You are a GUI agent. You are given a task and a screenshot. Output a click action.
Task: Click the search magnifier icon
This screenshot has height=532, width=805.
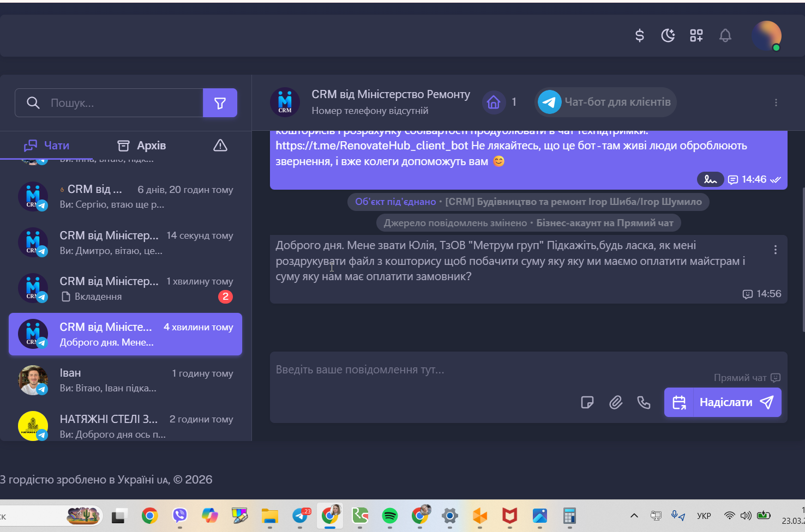pos(33,102)
